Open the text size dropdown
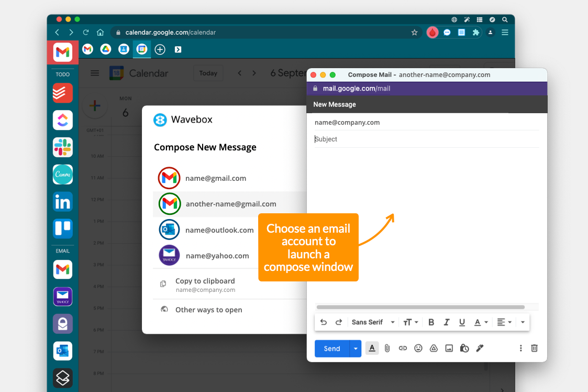 pyautogui.click(x=411, y=322)
